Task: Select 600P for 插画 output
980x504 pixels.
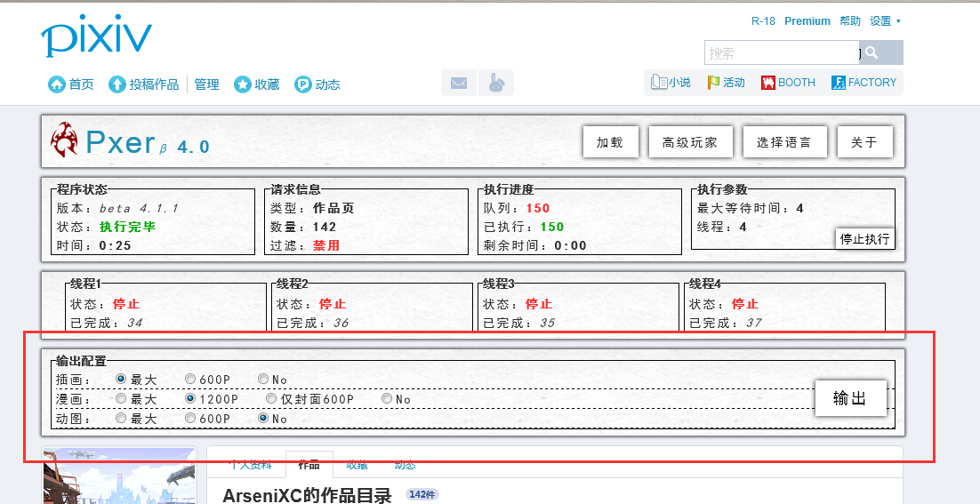Action: (x=189, y=380)
